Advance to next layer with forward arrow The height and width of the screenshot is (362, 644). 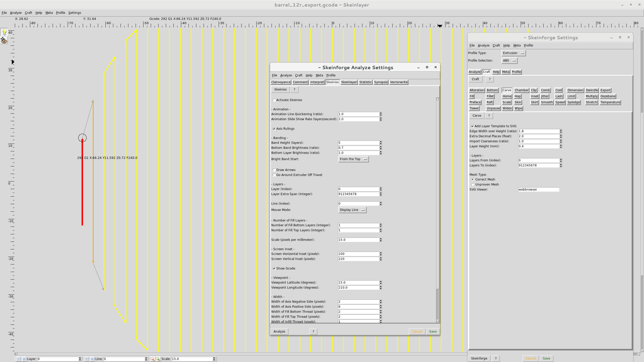tap(24, 359)
